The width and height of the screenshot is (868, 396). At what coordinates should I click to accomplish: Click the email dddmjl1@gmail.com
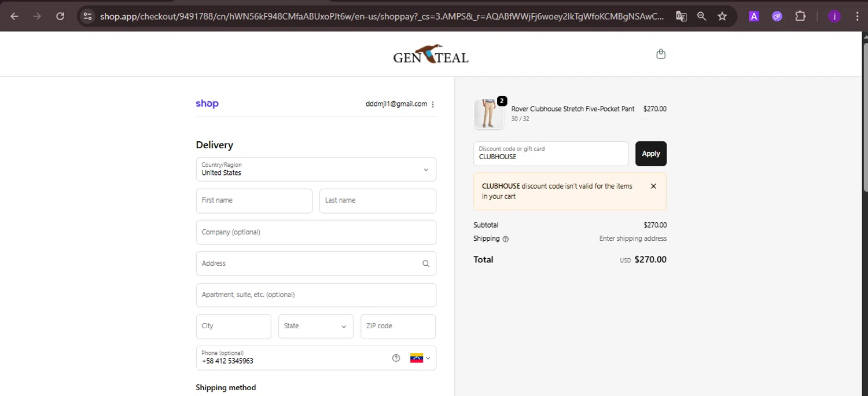click(x=396, y=104)
